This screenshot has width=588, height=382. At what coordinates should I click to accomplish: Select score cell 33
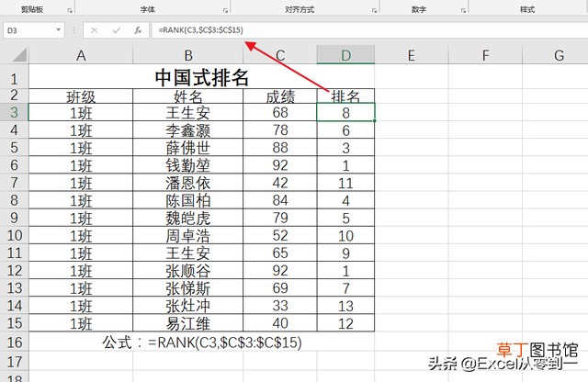click(280, 306)
